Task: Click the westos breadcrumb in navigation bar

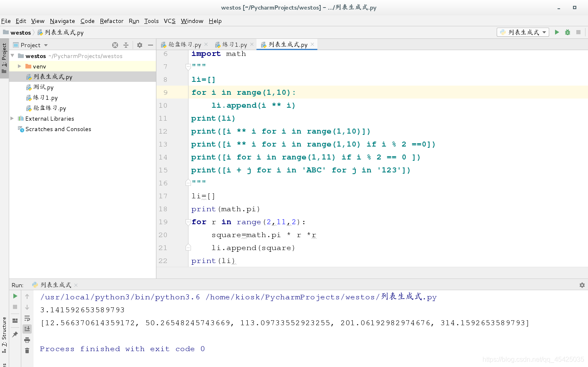Action: coord(17,32)
